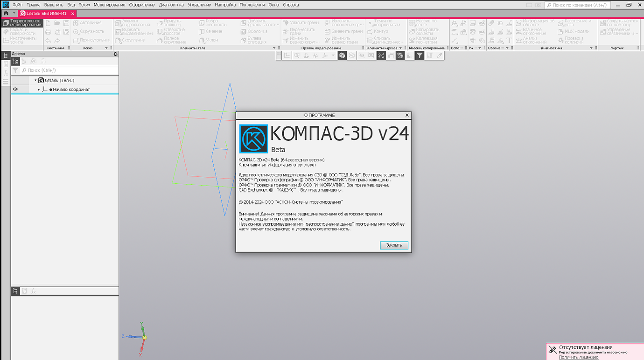The image size is (644, 360).
Task: Expand the Начало координат node
Action: [39, 89]
